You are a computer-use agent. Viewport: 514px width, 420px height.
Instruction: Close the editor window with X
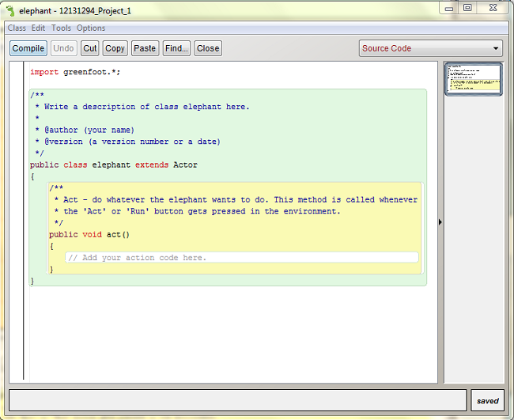[493, 8]
